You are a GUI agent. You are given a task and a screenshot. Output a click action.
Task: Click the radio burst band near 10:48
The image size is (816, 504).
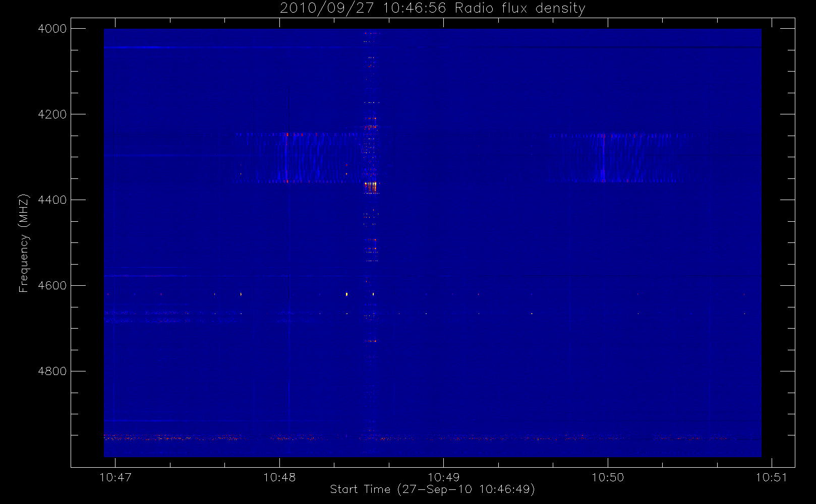pyautogui.click(x=298, y=158)
